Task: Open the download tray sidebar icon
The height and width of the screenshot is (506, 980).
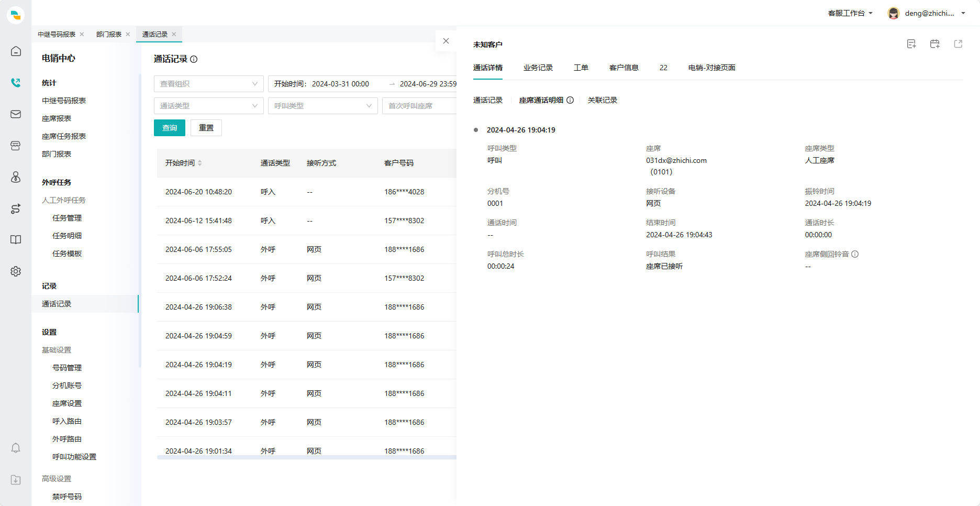Action: tap(16, 480)
